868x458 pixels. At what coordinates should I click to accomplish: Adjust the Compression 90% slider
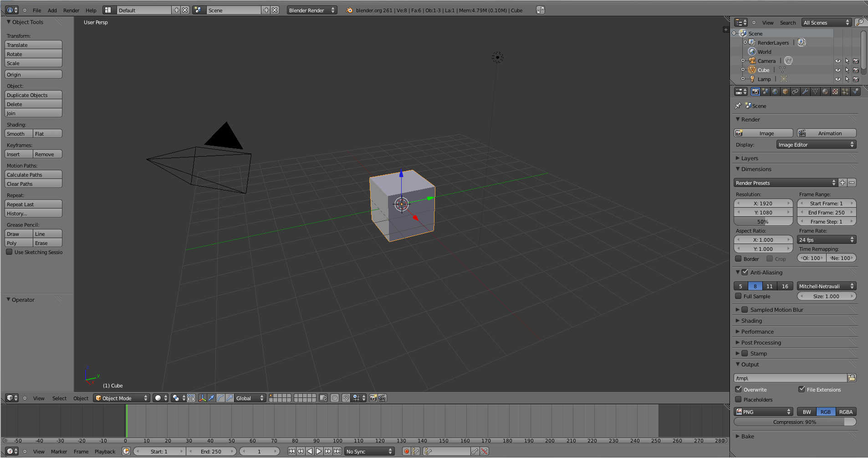795,422
